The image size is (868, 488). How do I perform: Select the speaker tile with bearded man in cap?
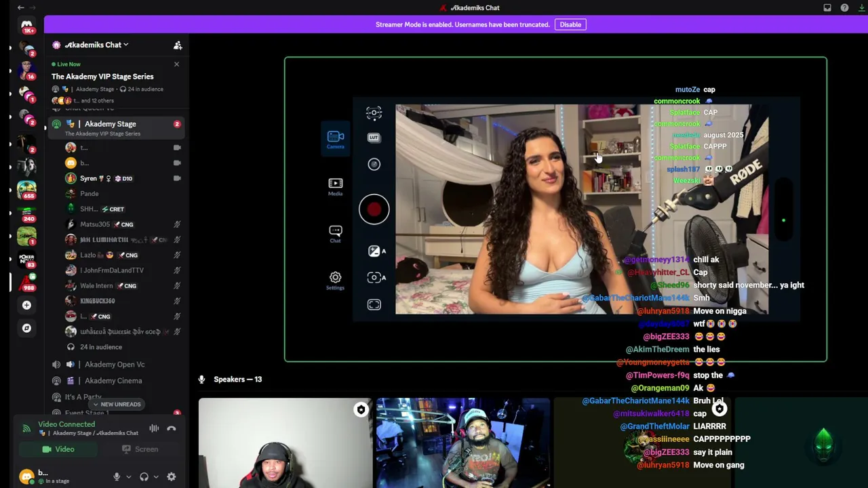click(463, 443)
